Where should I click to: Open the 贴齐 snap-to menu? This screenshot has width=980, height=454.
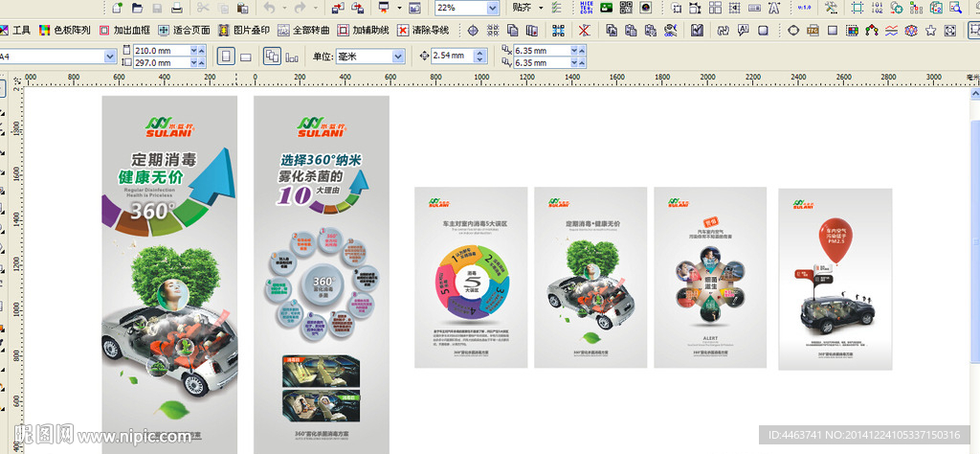point(527,8)
